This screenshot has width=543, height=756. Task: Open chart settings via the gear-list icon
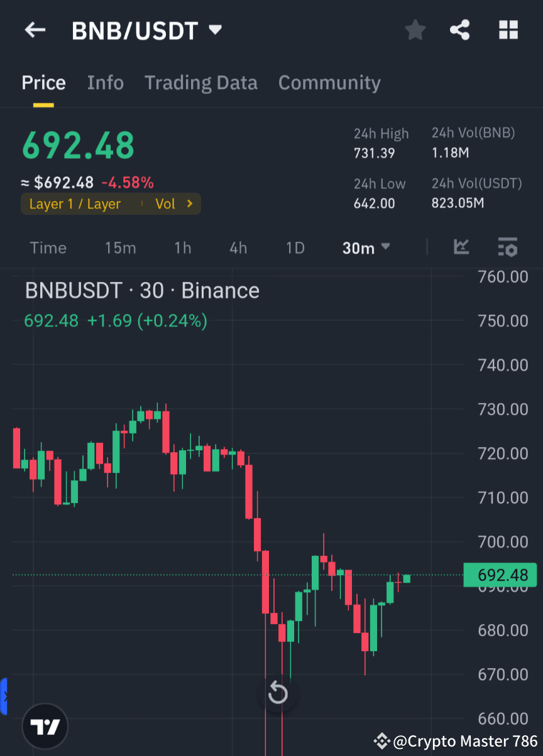[507, 247]
